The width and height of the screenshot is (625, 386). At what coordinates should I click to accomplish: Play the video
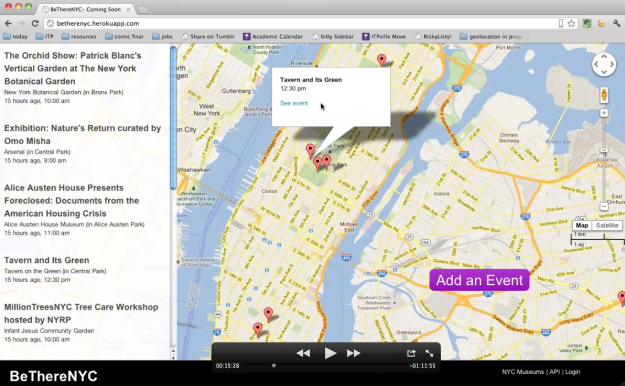coord(330,353)
